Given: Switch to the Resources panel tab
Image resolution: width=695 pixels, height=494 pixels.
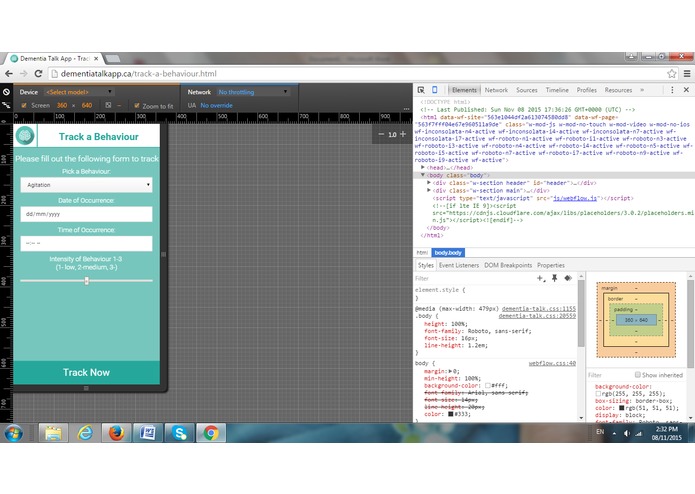Looking at the screenshot, I should [x=618, y=90].
